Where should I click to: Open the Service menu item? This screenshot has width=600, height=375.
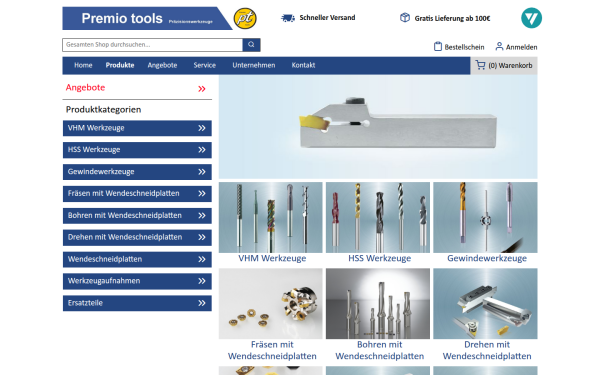pyautogui.click(x=204, y=65)
